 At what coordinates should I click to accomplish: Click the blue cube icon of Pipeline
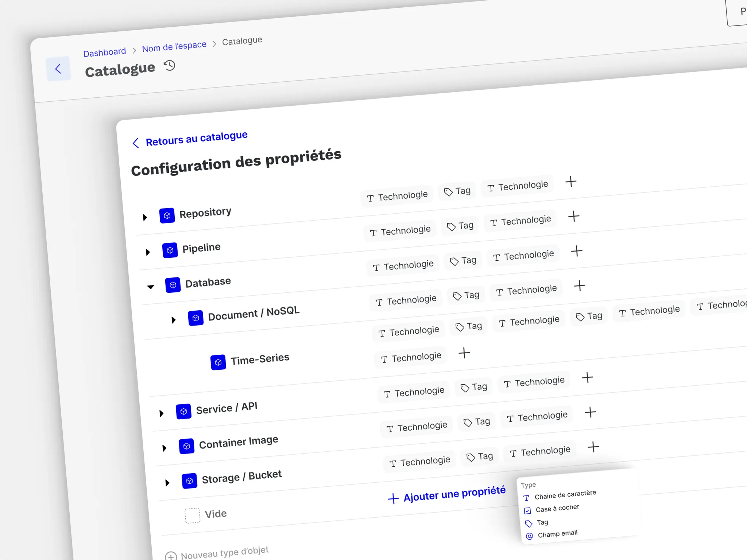(170, 250)
